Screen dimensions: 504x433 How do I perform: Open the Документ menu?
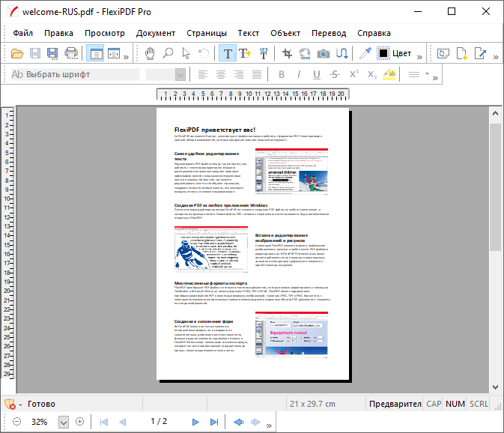(156, 33)
